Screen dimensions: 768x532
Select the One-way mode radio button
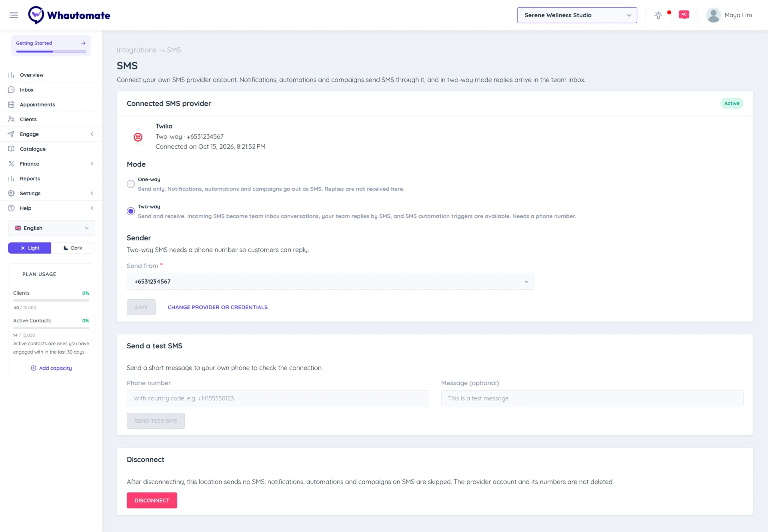pyautogui.click(x=131, y=184)
